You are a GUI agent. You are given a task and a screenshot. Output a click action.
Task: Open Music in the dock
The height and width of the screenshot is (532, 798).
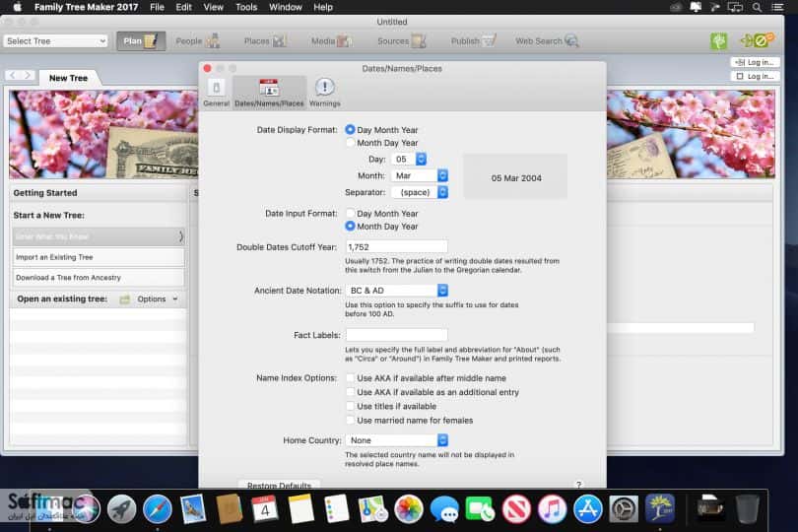(552, 509)
